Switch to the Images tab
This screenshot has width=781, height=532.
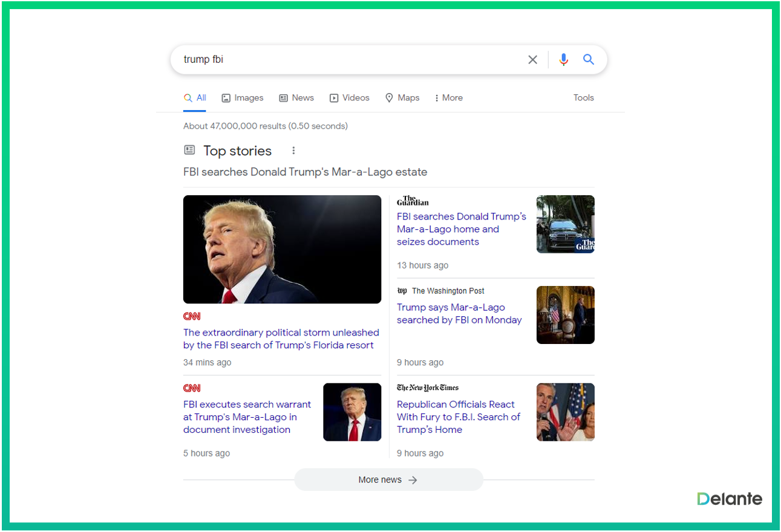[x=243, y=98]
